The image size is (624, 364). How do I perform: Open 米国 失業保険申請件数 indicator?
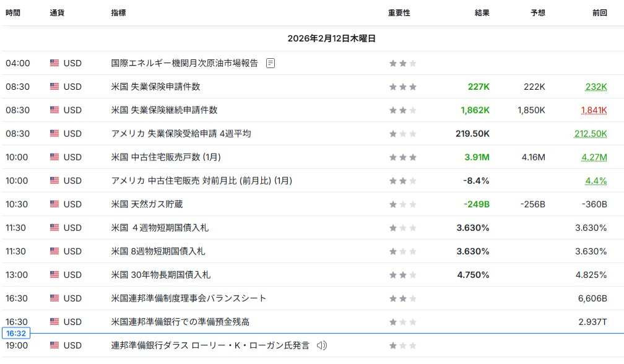click(155, 87)
